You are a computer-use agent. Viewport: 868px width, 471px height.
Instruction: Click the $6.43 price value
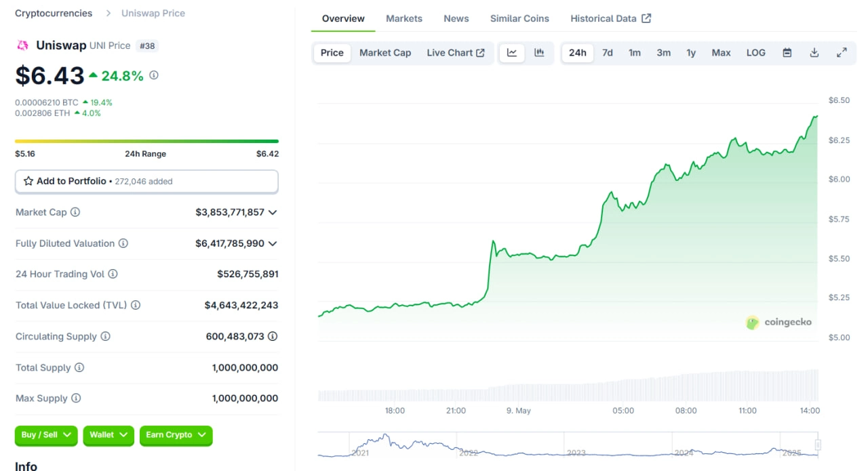pos(50,75)
